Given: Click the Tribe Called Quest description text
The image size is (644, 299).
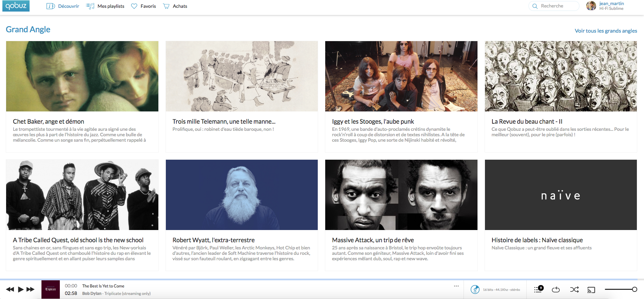Looking at the screenshot, I should point(82,253).
